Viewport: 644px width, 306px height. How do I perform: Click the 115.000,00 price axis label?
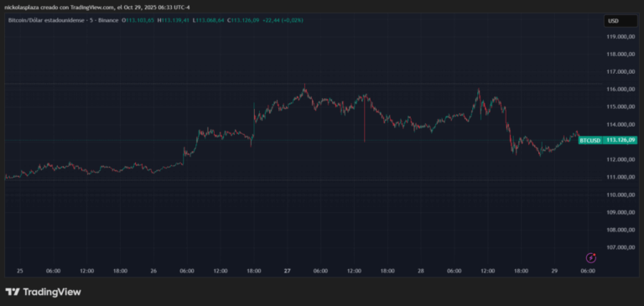tap(621, 106)
